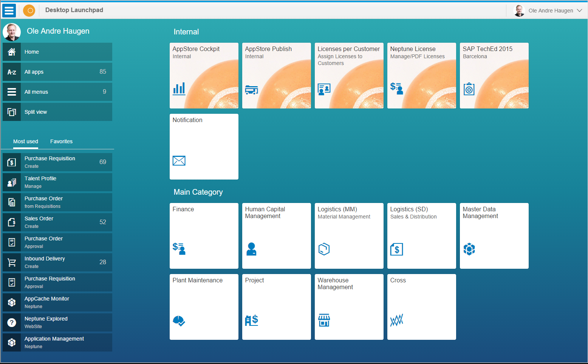Click Material Management subtitle text
The width and height of the screenshot is (588, 364).
point(344,217)
